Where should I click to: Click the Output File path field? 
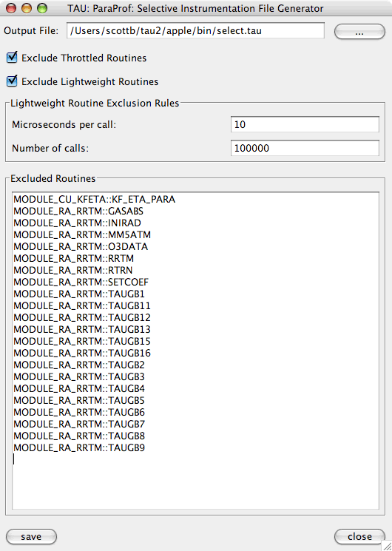pos(195,30)
